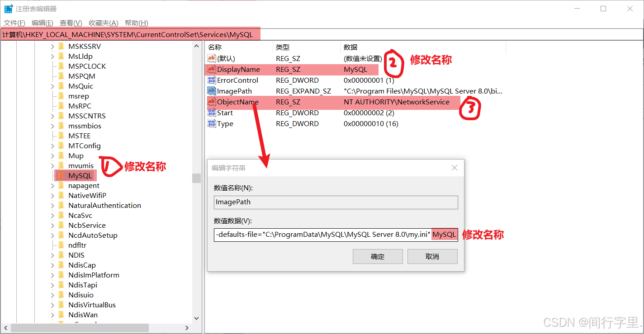Click the folder icon next to NcaSvc
Screen dimensions: 644x334
click(x=62, y=215)
